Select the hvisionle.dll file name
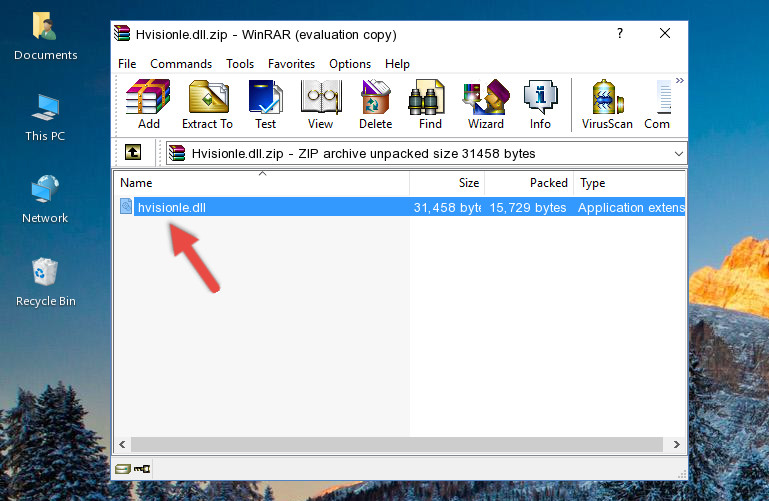This screenshot has width=769, height=501. (172, 207)
